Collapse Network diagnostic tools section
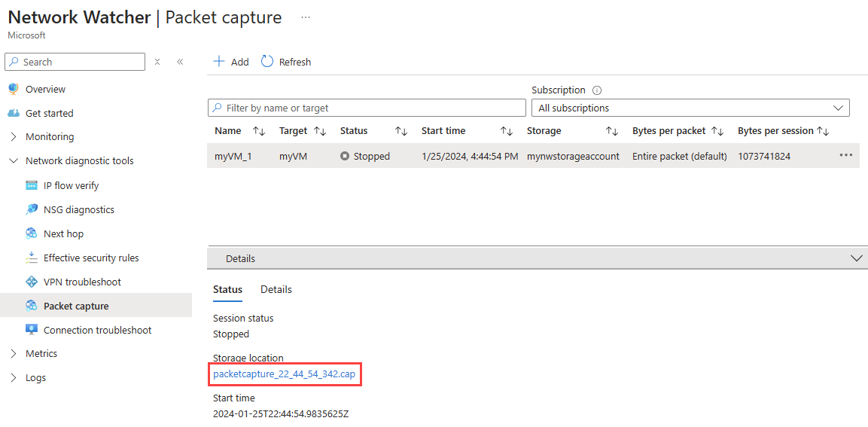Screen dimensions: 868x427 coord(14,161)
